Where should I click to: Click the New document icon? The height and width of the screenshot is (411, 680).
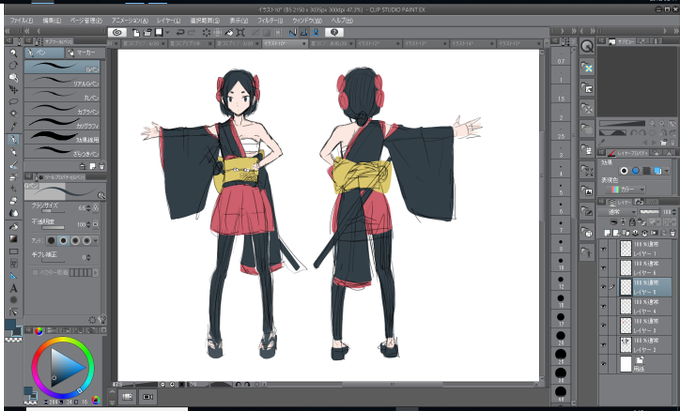click(136, 33)
